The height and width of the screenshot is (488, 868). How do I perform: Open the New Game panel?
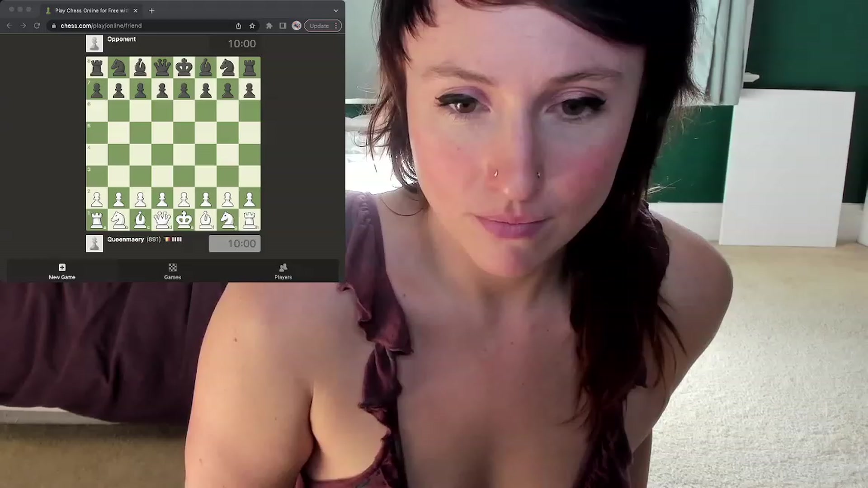62,271
